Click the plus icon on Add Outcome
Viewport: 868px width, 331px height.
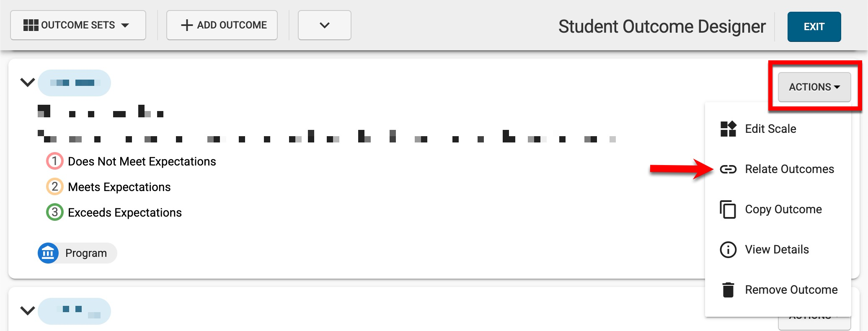click(186, 25)
